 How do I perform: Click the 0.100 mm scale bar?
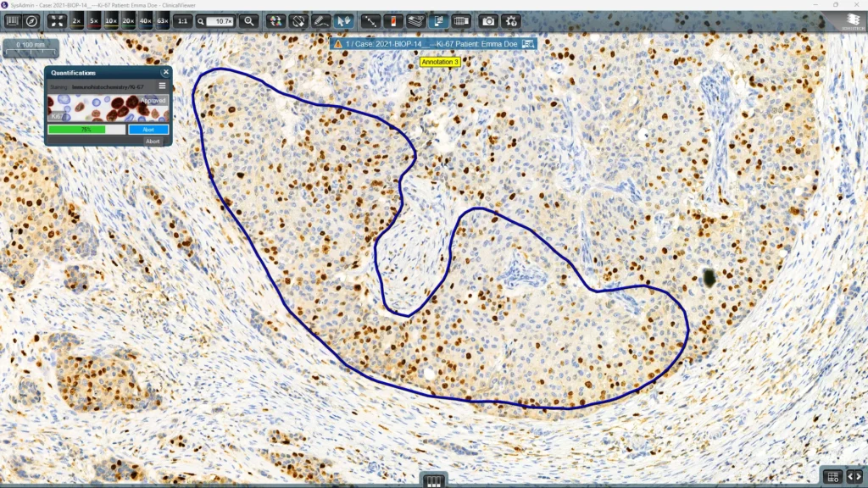click(31, 48)
